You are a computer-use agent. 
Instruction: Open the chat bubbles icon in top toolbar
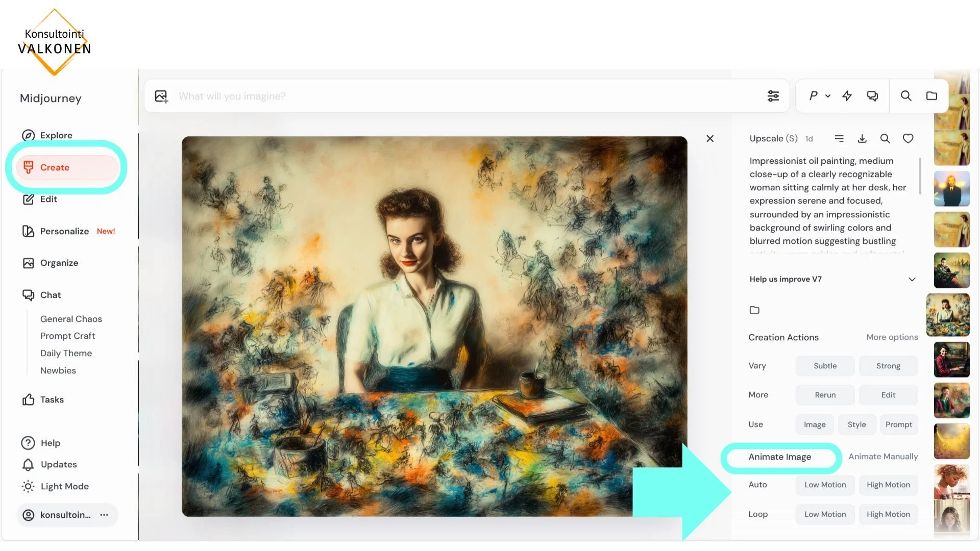click(872, 96)
